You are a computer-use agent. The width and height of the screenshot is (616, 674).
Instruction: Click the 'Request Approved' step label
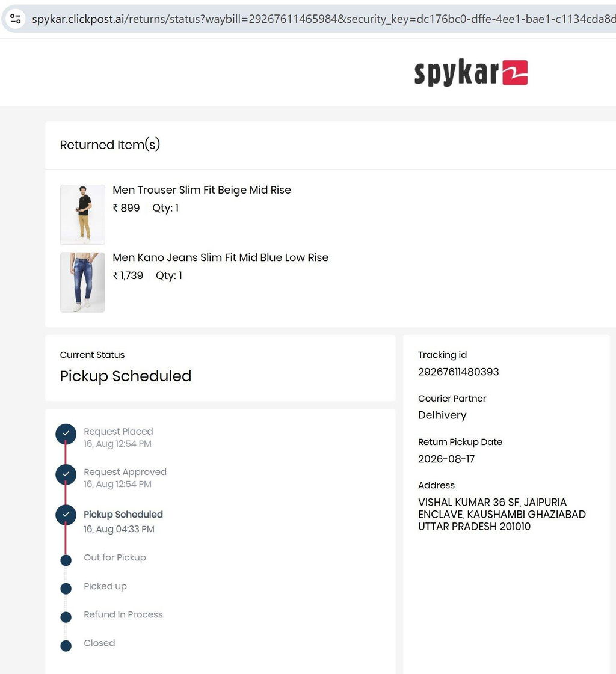point(125,472)
